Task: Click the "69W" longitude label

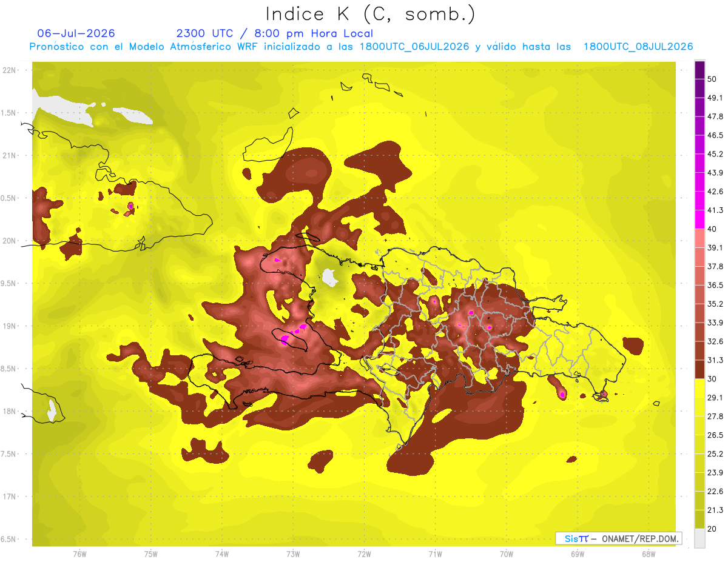Action: pos(578,554)
